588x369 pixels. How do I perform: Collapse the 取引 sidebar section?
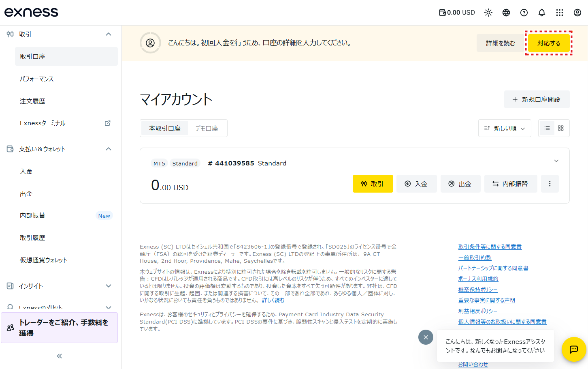(x=109, y=34)
